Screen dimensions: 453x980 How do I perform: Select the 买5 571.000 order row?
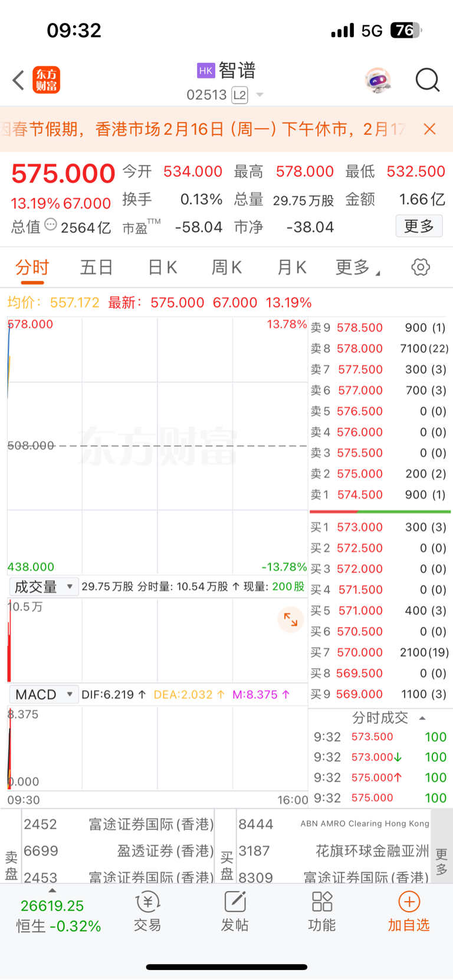(x=379, y=611)
